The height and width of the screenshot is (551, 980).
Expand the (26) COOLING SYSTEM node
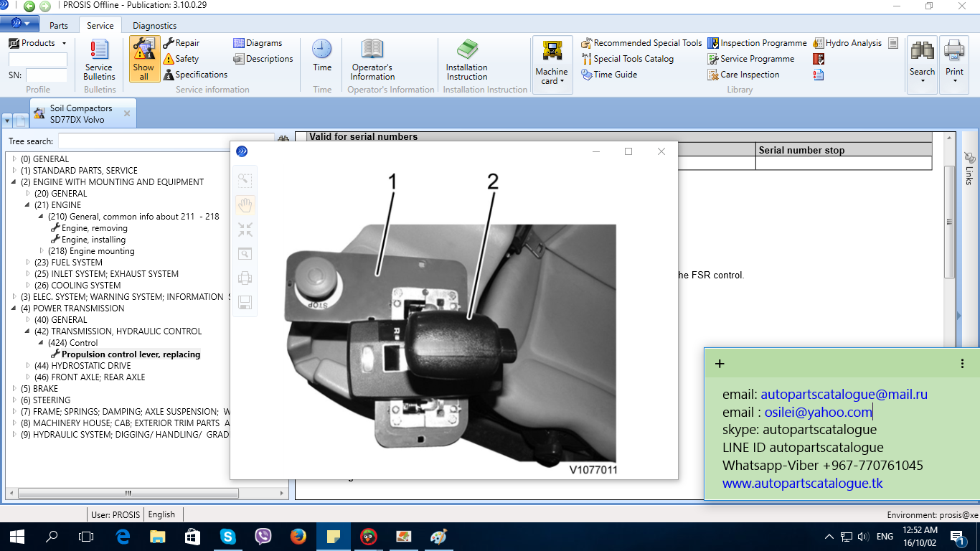28,286
